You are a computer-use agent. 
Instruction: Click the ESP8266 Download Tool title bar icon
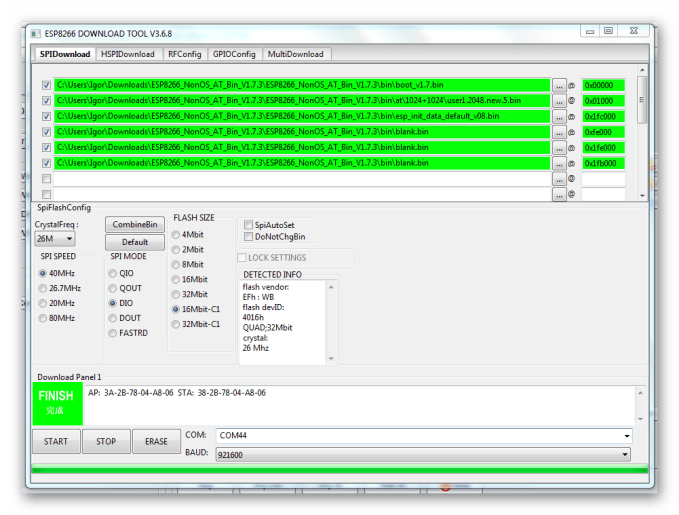pos(35,34)
